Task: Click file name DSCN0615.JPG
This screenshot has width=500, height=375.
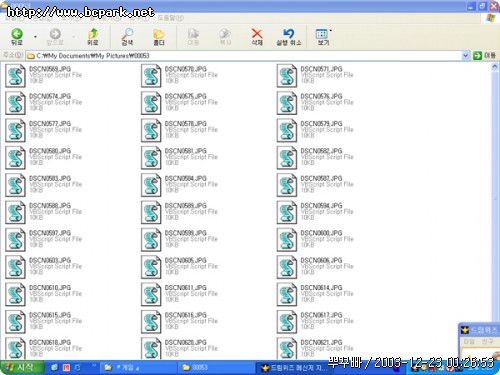Action: tap(50, 315)
